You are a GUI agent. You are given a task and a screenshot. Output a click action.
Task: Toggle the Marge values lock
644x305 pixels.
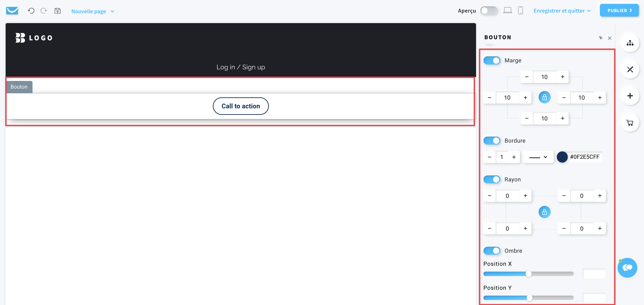coord(544,97)
